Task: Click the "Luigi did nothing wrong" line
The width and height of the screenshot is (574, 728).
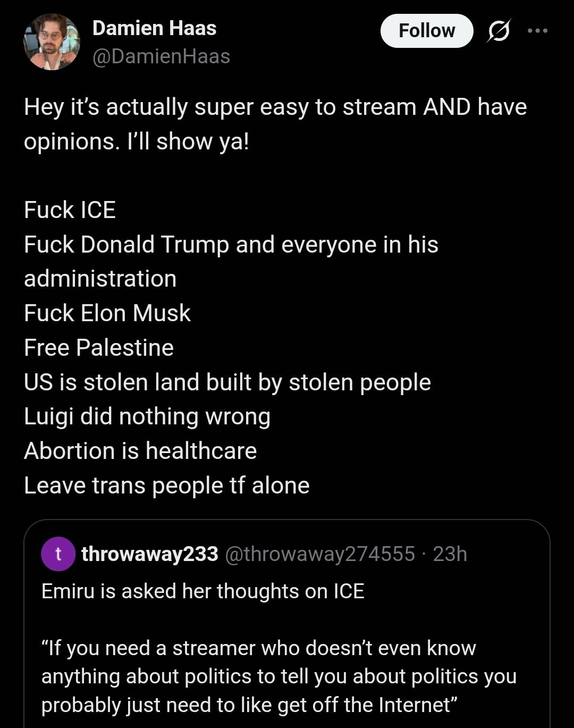Action: point(147,416)
